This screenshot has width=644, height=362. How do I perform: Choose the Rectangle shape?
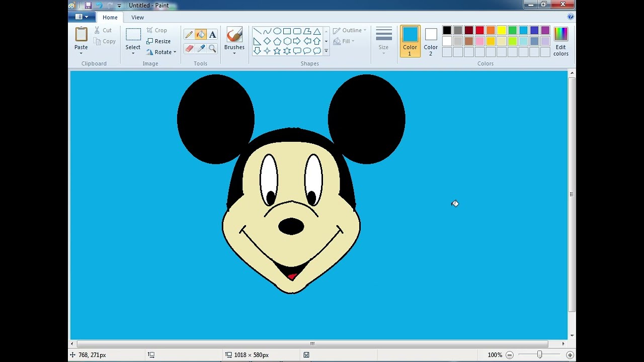tap(287, 31)
